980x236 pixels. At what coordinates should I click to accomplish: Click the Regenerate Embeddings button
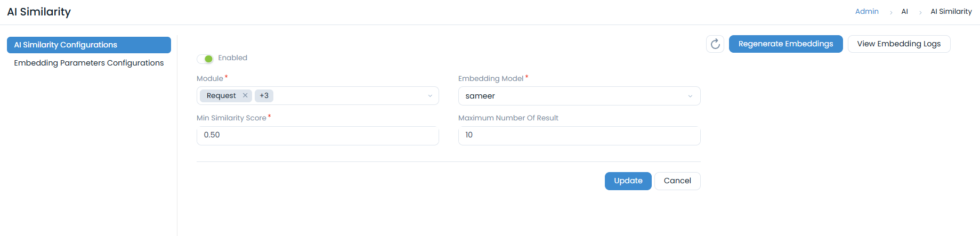785,44
